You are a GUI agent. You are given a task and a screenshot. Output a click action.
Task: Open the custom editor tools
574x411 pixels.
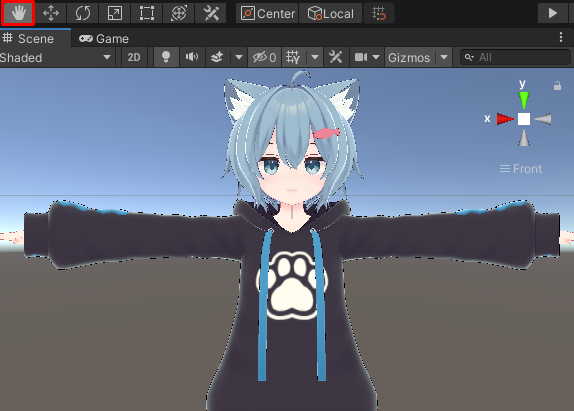211,14
